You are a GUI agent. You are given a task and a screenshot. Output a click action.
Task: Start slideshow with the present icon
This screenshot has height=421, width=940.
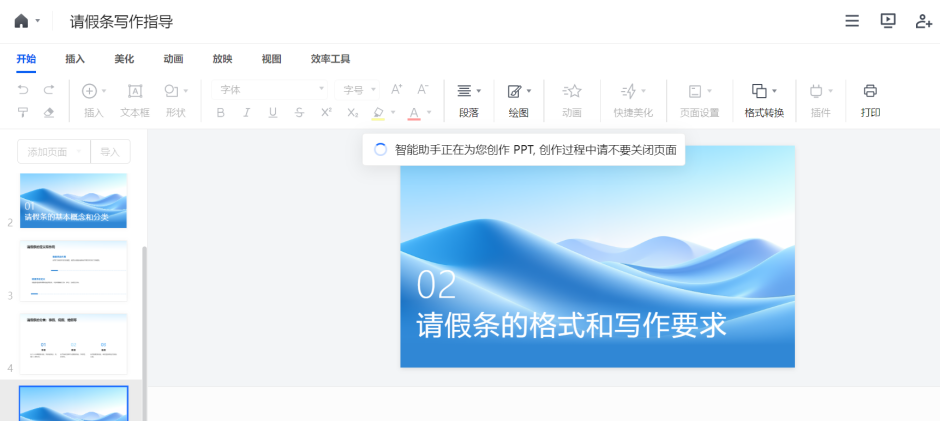tap(888, 21)
